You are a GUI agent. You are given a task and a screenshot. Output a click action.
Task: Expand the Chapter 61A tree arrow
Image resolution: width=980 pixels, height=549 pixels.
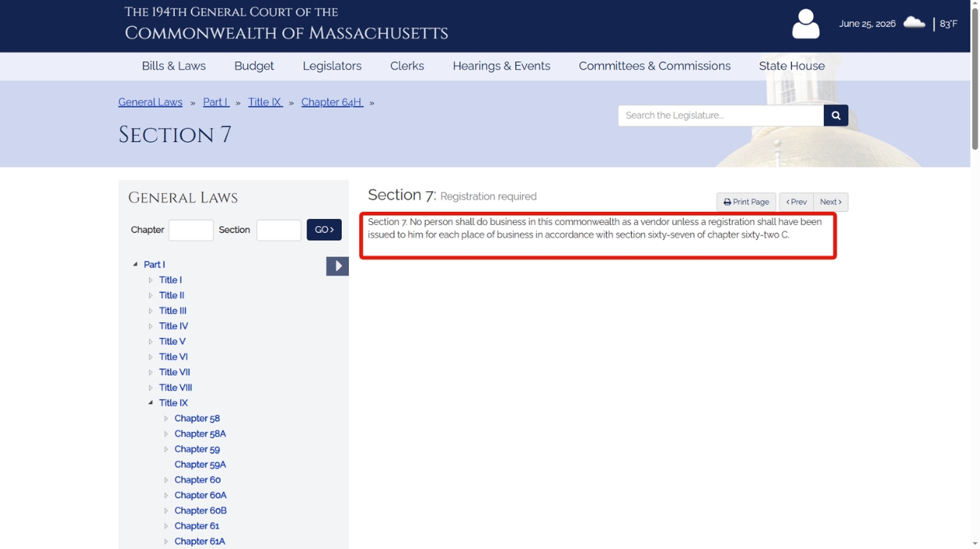[x=166, y=541]
